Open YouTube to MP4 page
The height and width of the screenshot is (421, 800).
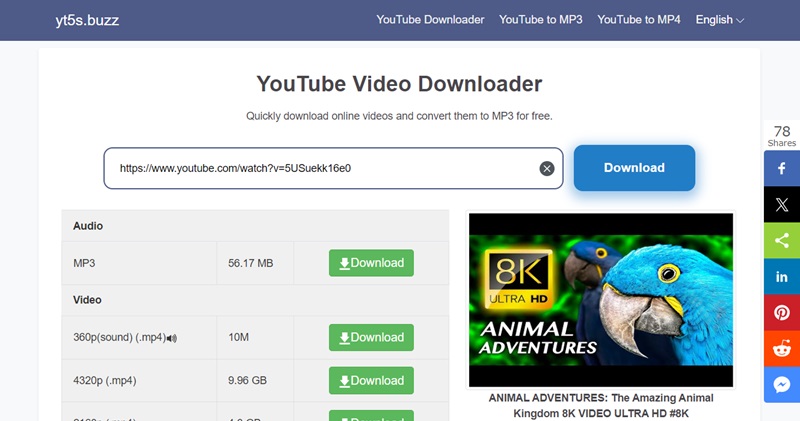[639, 20]
